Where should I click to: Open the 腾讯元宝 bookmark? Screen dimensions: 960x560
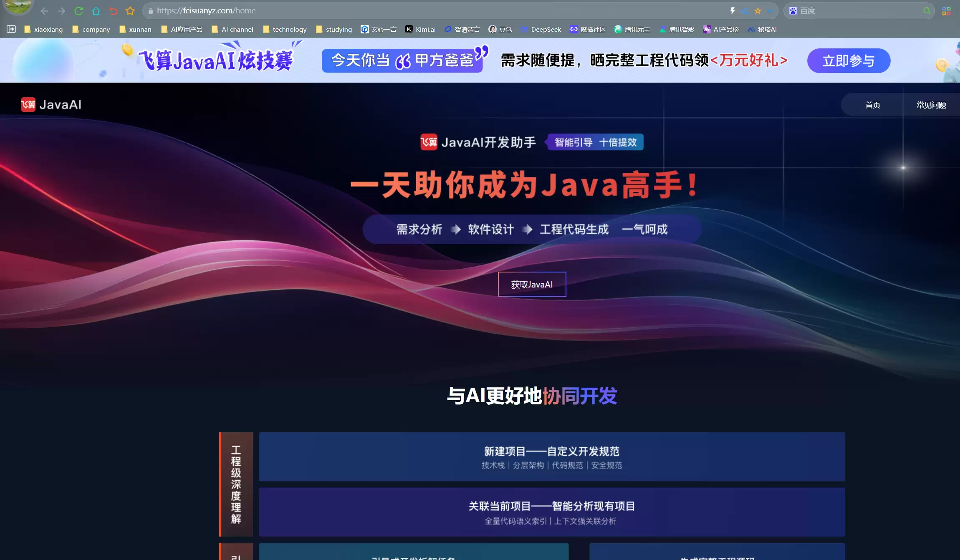(x=632, y=29)
